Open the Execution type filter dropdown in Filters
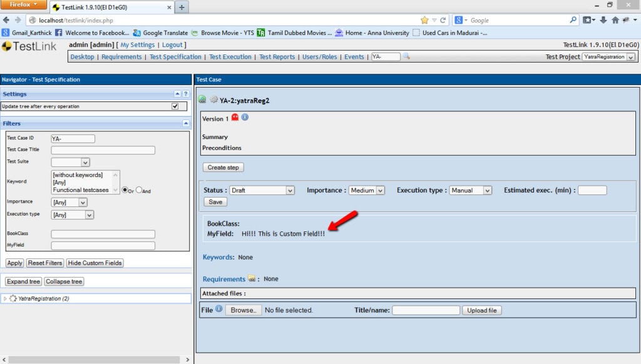Viewport: 641px width, 364px height. pos(73,215)
